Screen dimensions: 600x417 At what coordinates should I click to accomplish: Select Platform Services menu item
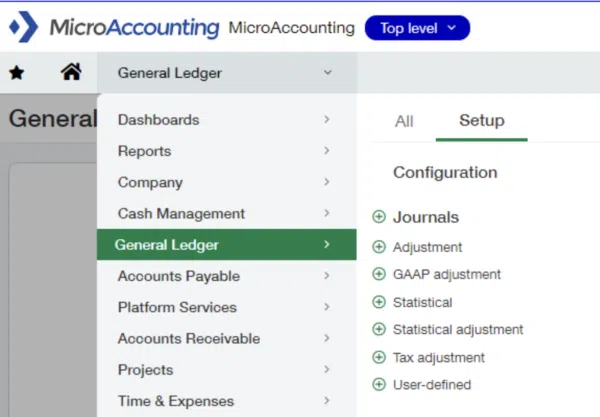click(227, 307)
